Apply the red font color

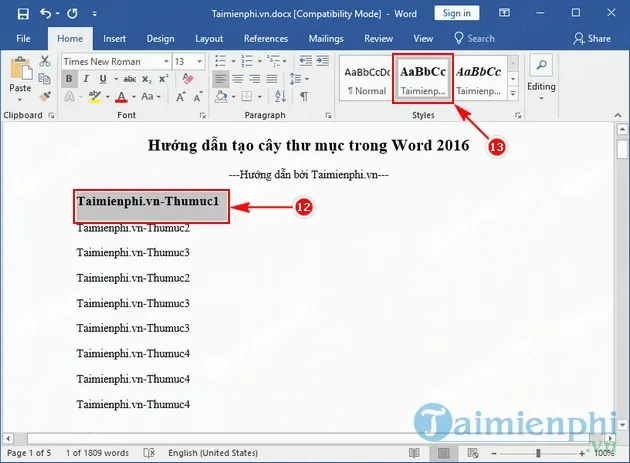[x=121, y=96]
